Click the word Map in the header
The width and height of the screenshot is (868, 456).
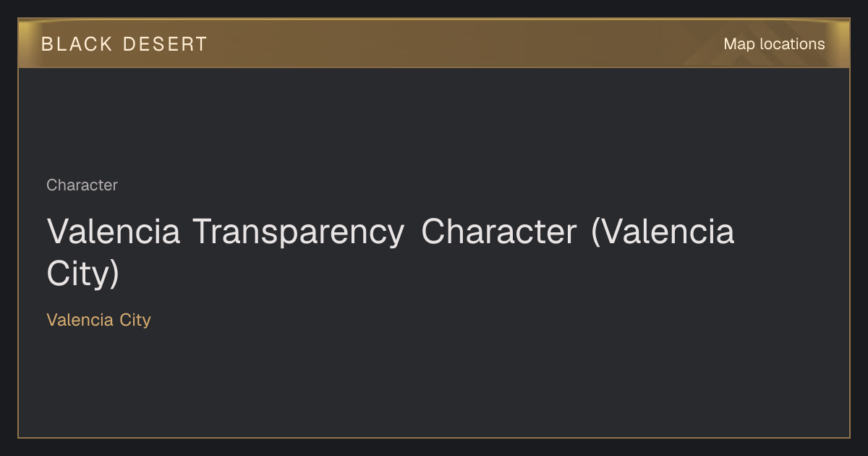coord(739,44)
